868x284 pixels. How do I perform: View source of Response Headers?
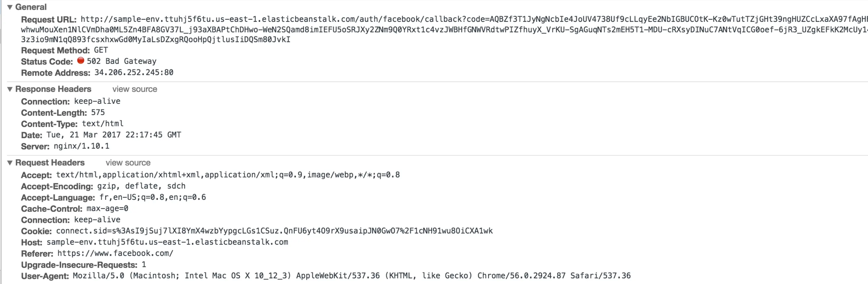[x=135, y=89]
